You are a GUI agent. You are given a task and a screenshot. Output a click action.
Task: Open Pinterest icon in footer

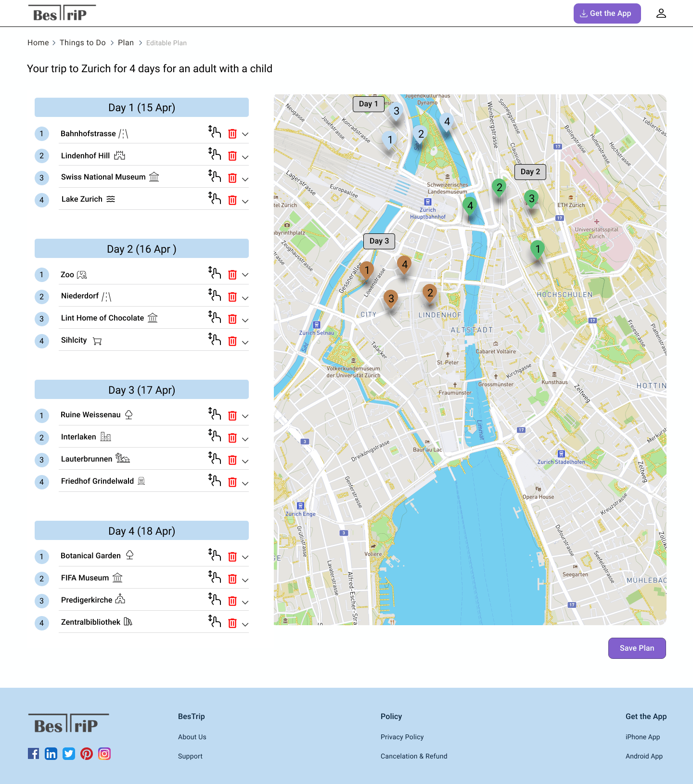[87, 754]
